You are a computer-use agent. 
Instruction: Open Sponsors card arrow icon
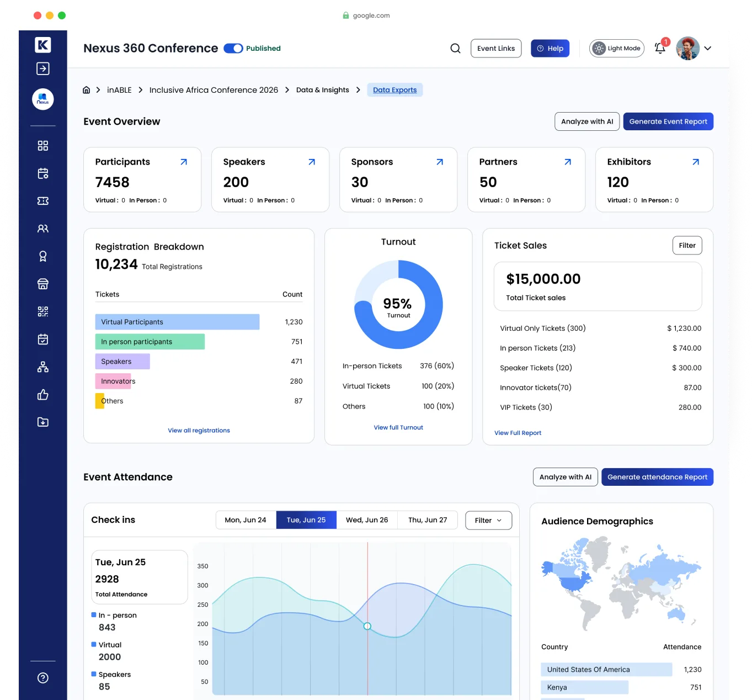(x=440, y=162)
